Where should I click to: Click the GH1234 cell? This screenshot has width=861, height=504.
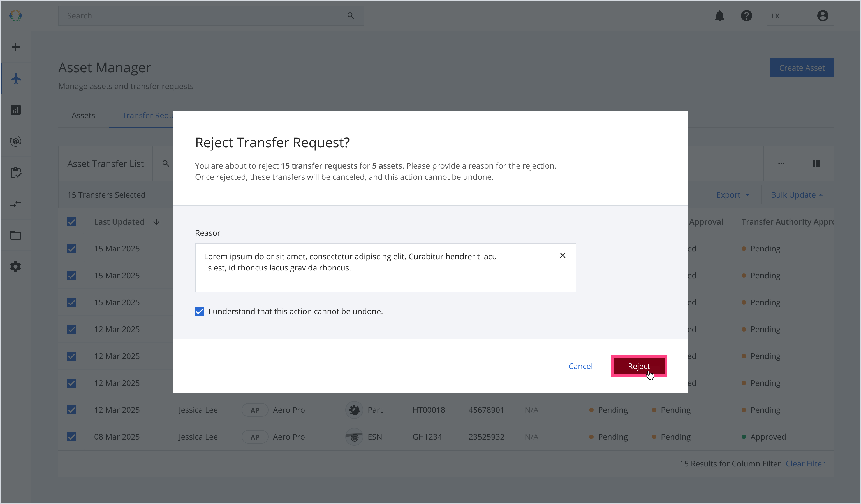click(427, 437)
